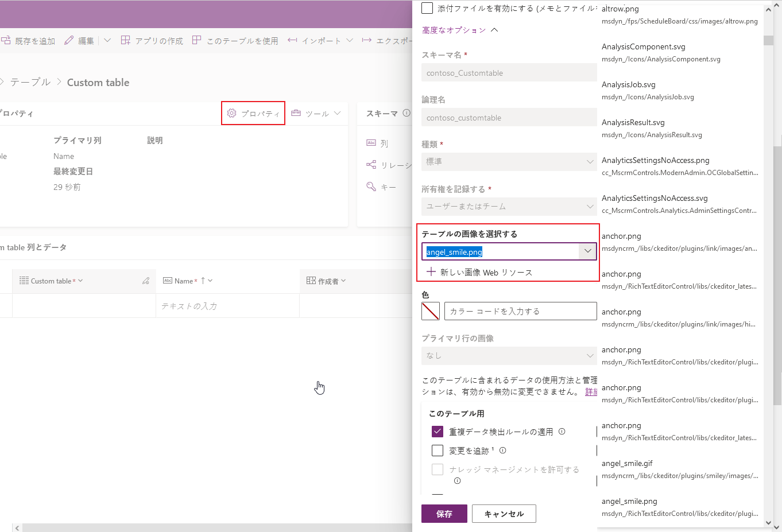Open the 所有権を記録する dropdown
Image resolution: width=782 pixels, height=532 pixels.
(x=509, y=207)
